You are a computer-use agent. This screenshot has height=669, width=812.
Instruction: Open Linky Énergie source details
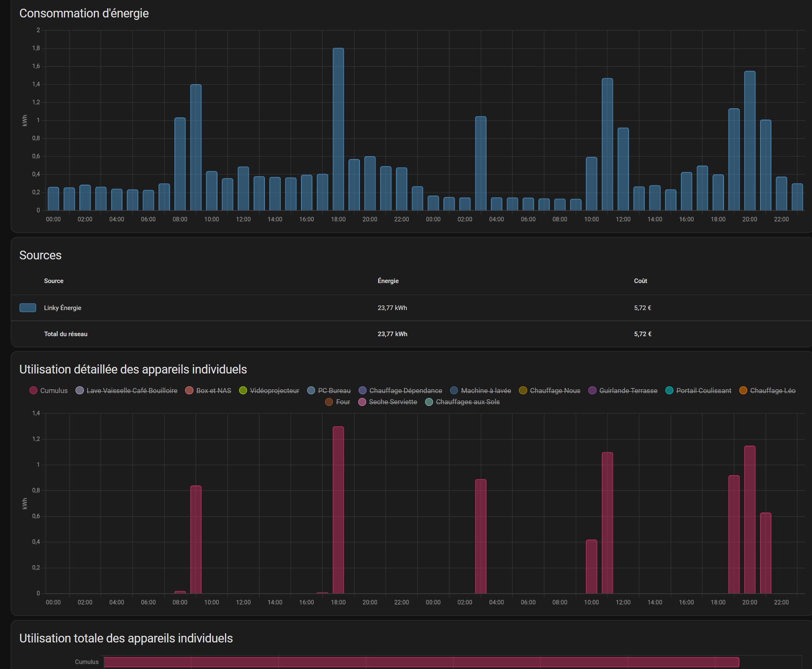[x=63, y=308]
